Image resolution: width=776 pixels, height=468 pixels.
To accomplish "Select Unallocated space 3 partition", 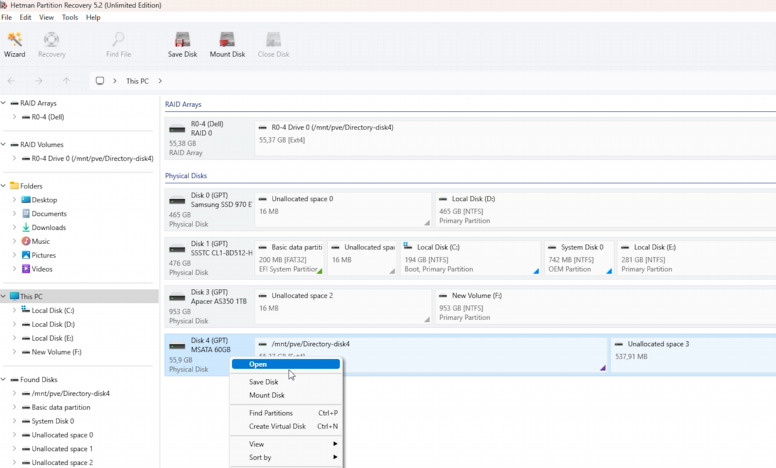I will 693,354.
